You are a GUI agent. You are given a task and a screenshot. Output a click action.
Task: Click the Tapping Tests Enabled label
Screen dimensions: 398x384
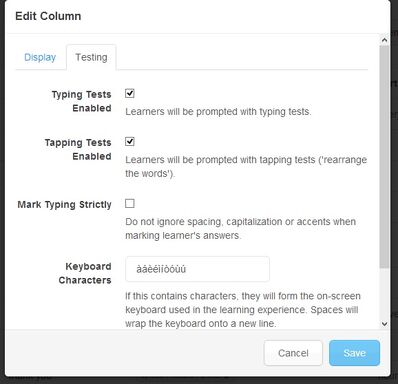[x=78, y=149]
